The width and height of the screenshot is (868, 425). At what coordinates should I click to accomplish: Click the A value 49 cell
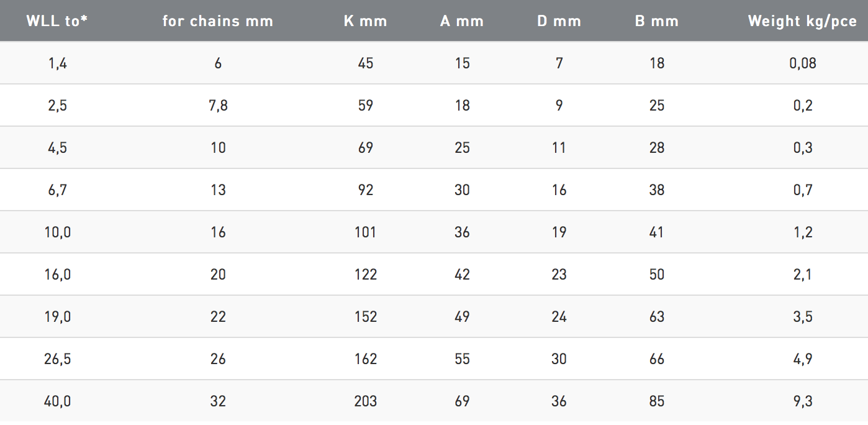pyautogui.click(x=462, y=317)
